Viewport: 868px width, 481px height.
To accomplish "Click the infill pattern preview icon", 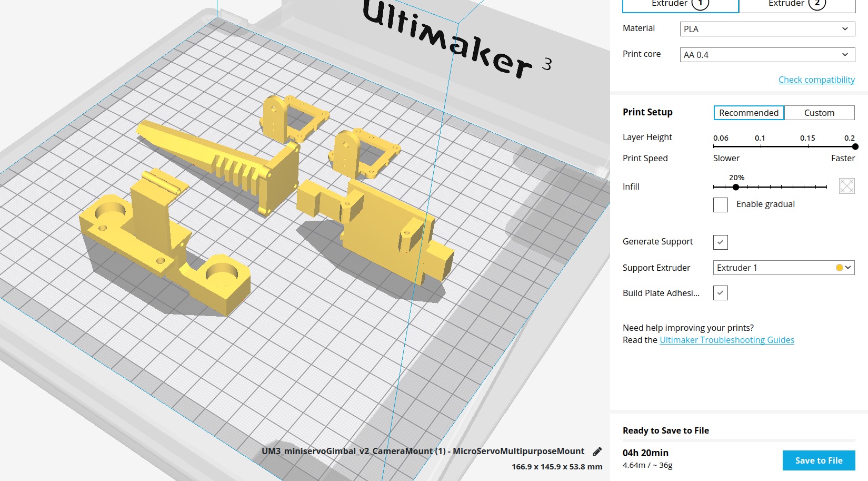I will pyautogui.click(x=847, y=186).
